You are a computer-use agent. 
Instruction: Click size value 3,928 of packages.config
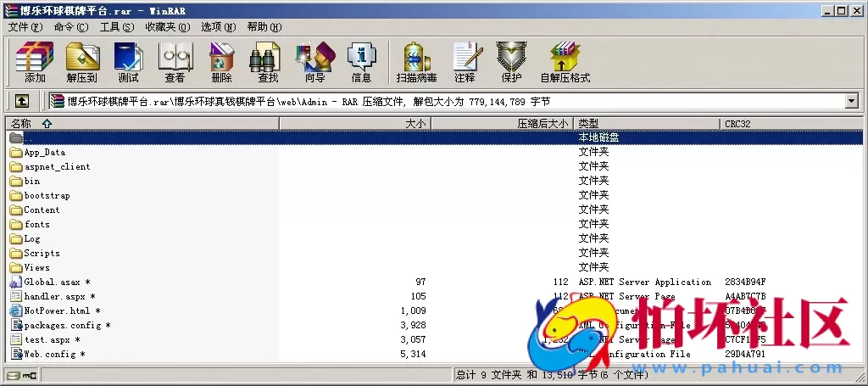413,325
